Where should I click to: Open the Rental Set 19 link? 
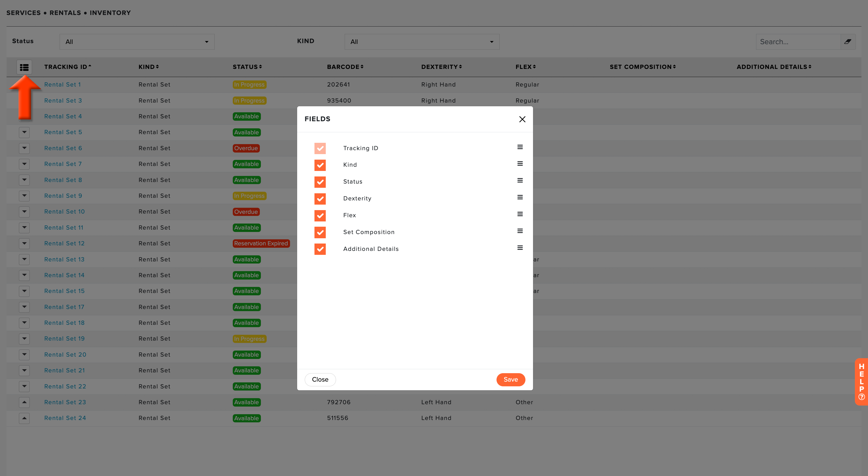pos(64,339)
